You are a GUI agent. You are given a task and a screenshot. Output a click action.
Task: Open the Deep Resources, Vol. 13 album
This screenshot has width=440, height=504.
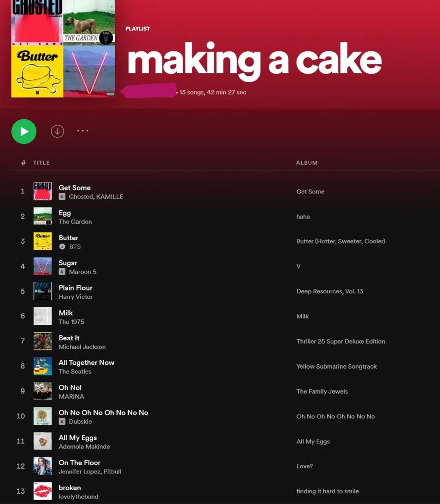pyautogui.click(x=330, y=291)
